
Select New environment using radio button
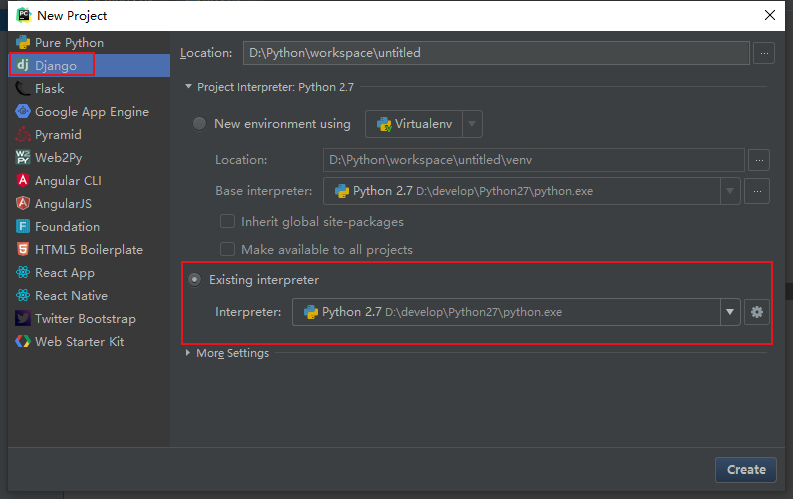(199, 124)
